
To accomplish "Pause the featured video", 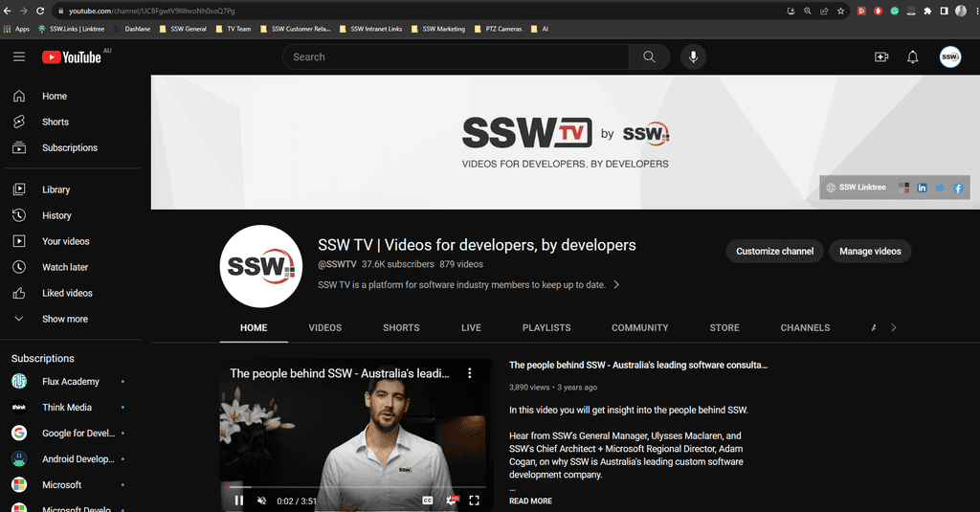I will pos(239,500).
